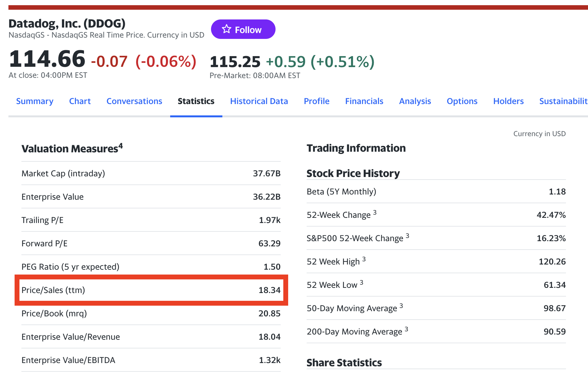Screen dimensions: 588x376
Task: Click the PEG Ratio value 1.50
Action: click(272, 267)
